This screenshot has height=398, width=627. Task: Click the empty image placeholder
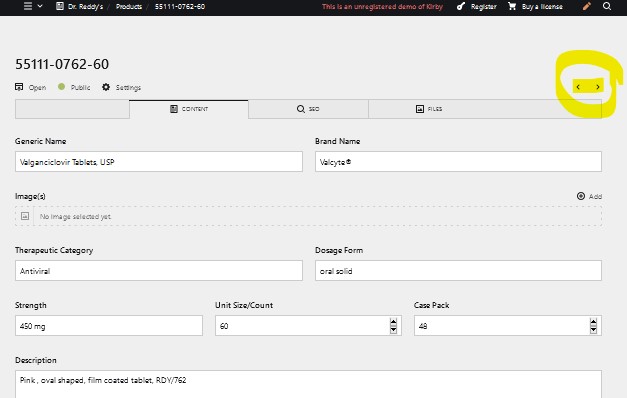[x=308, y=216]
